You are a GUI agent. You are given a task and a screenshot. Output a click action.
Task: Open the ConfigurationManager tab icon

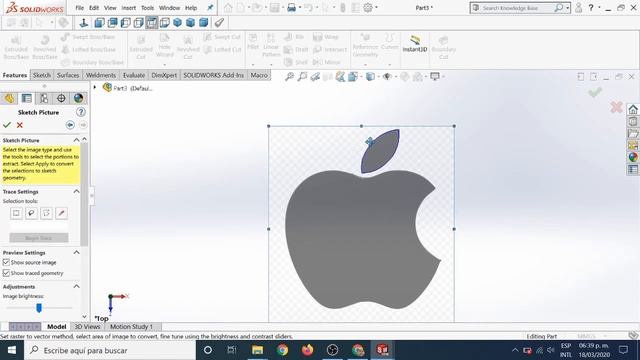(44, 98)
